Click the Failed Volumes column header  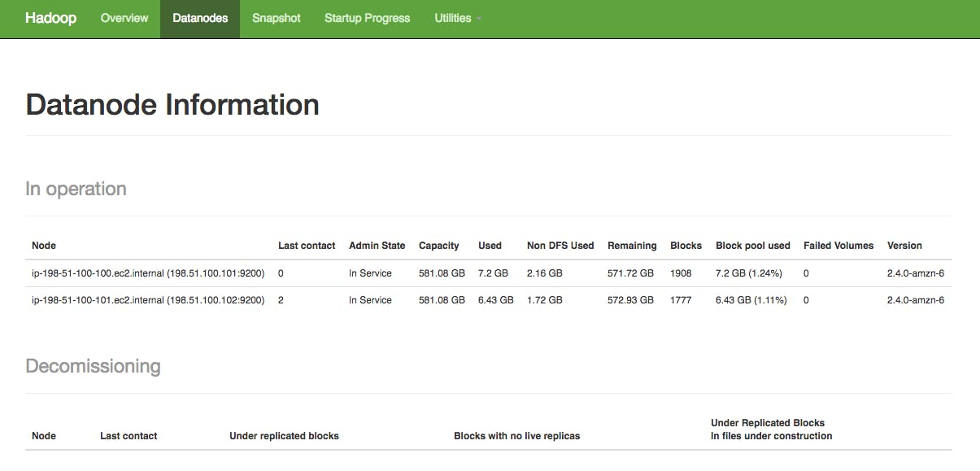click(838, 245)
